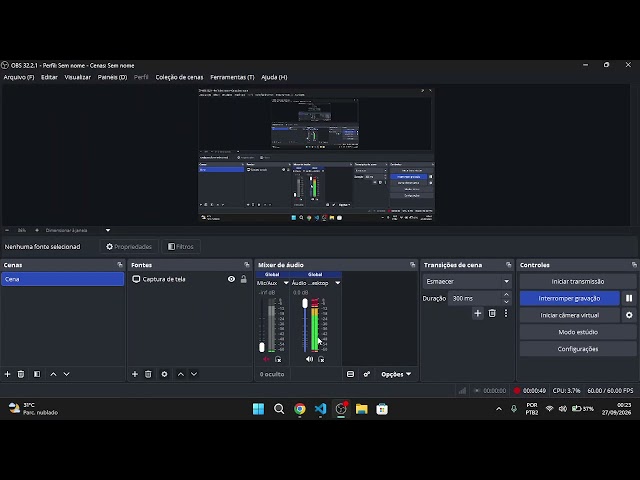Zoom in the preview with plus icon
640x480 pixels.
[x=37, y=230]
